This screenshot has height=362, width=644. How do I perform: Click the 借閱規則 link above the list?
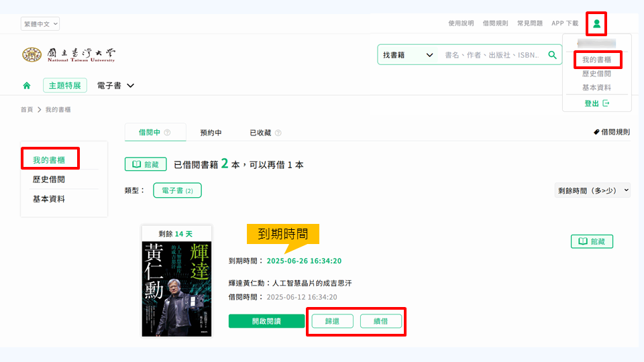615,132
